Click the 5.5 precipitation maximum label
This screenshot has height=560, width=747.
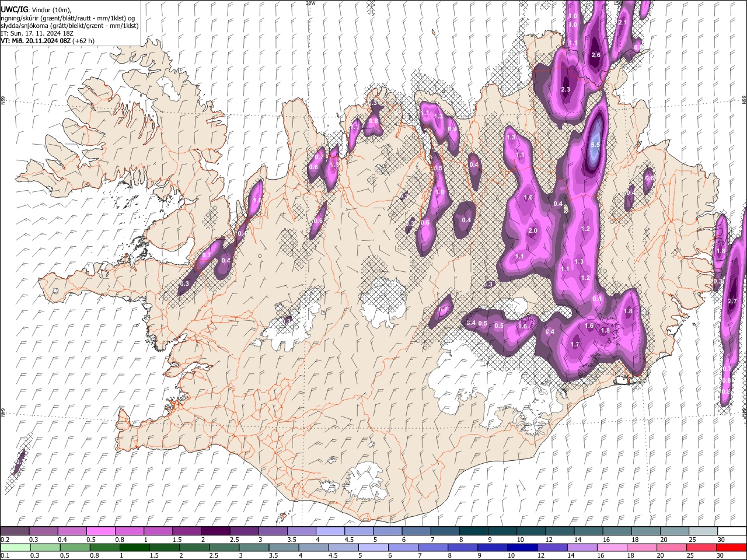pos(595,145)
